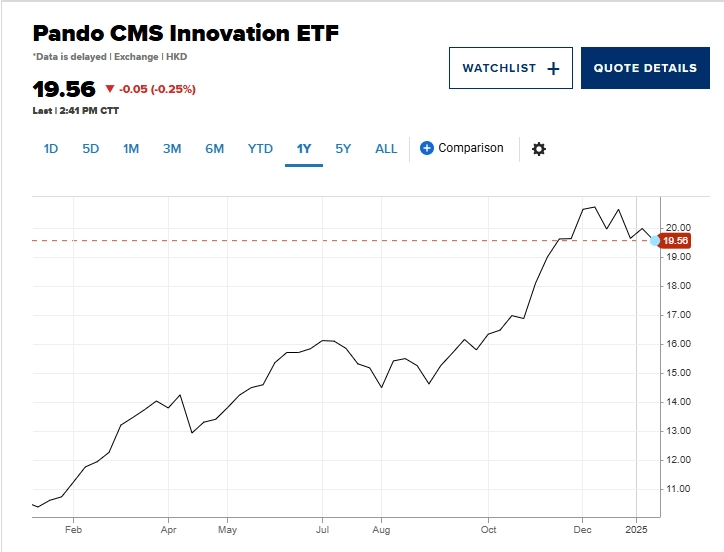The width and height of the screenshot is (724, 552).
Task: Select the active 1Y range tab
Action: [304, 149]
